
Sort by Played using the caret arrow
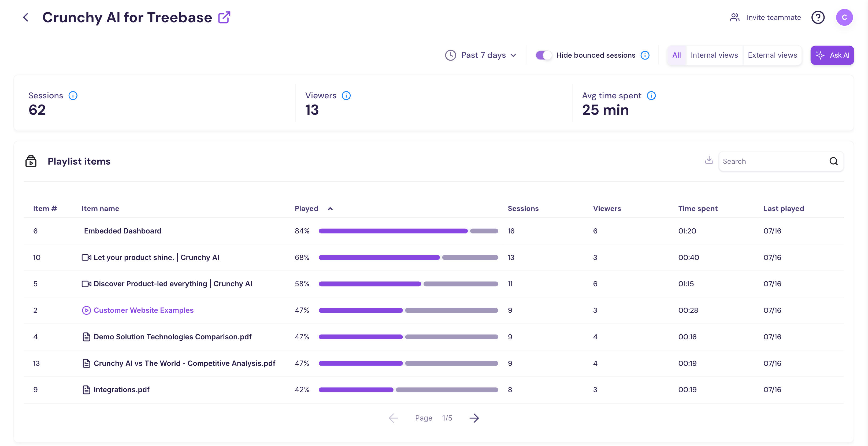tap(330, 209)
